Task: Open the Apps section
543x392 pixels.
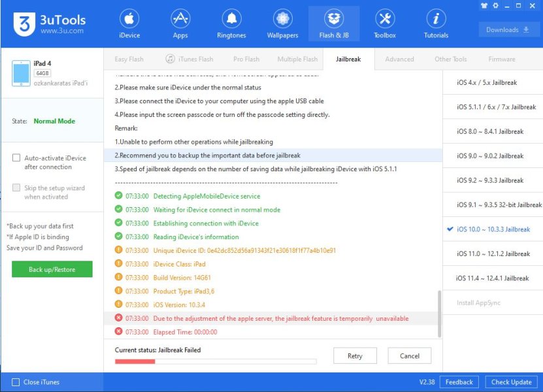Action: [x=180, y=24]
